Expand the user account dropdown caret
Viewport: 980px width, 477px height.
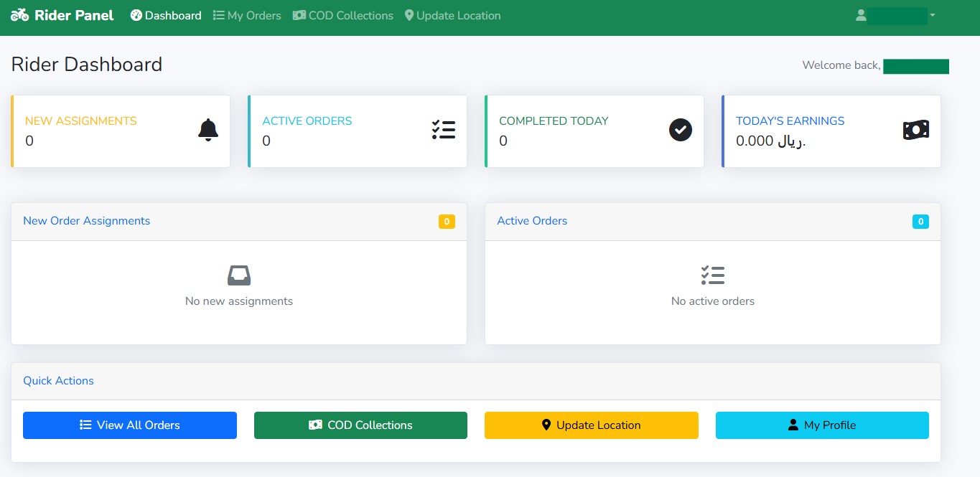click(932, 15)
